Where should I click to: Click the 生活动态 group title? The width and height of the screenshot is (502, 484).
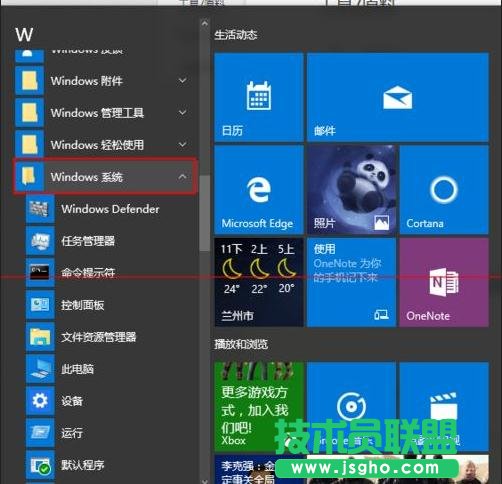[x=236, y=35]
